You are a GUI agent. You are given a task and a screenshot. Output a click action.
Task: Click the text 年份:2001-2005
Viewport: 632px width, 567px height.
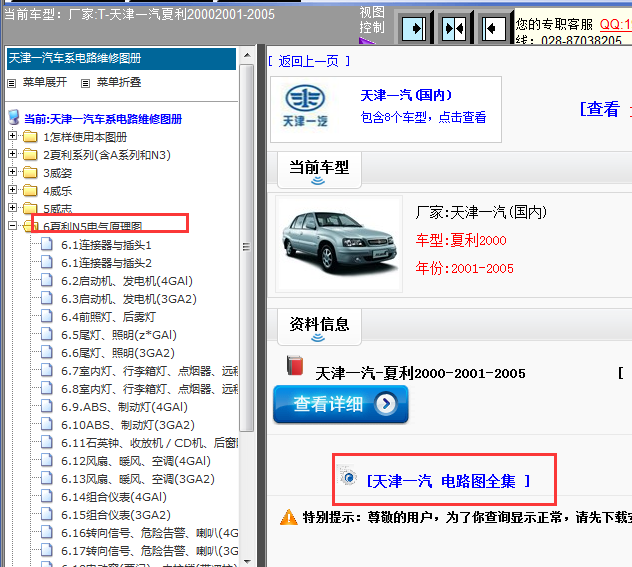pyautogui.click(x=465, y=268)
